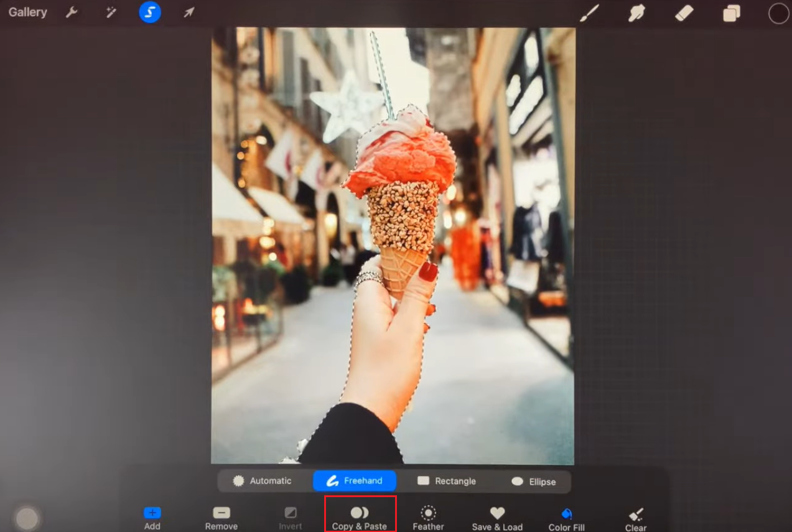Switch to Ellipse selection mode
Viewport: 792px width, 532px height.
(533, 482)
